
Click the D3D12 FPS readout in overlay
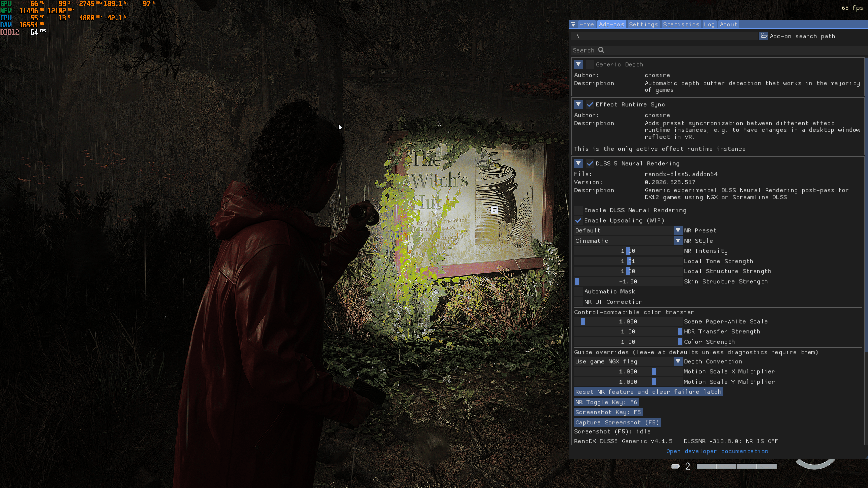coord(23,32)
